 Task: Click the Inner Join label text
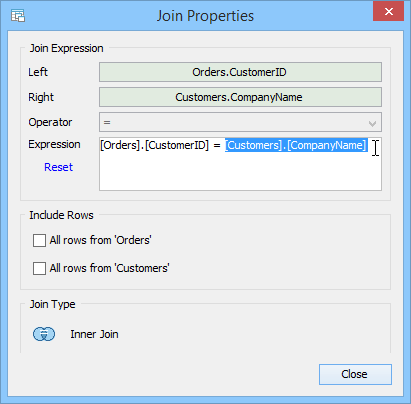pyautogui.click(x=94, y=334)
